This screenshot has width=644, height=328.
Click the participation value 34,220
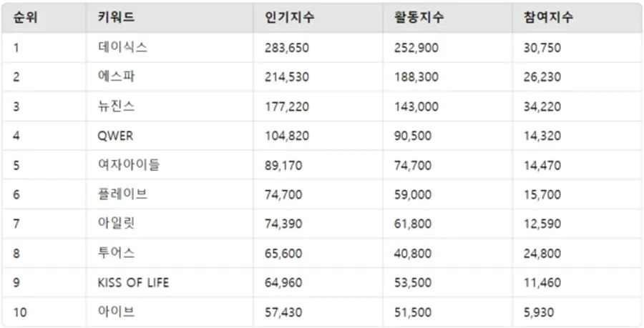[542, 106]
